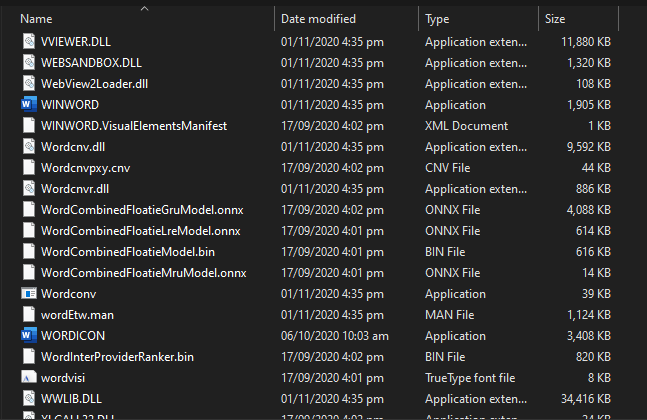Click the 616 KB size cell
The image size is (647, 420).
pyautogui.click(x=593, y=252)
